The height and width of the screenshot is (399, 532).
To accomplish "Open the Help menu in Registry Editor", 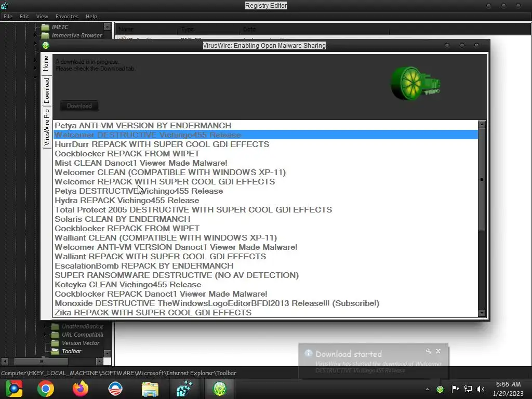I will coord(91,16).
